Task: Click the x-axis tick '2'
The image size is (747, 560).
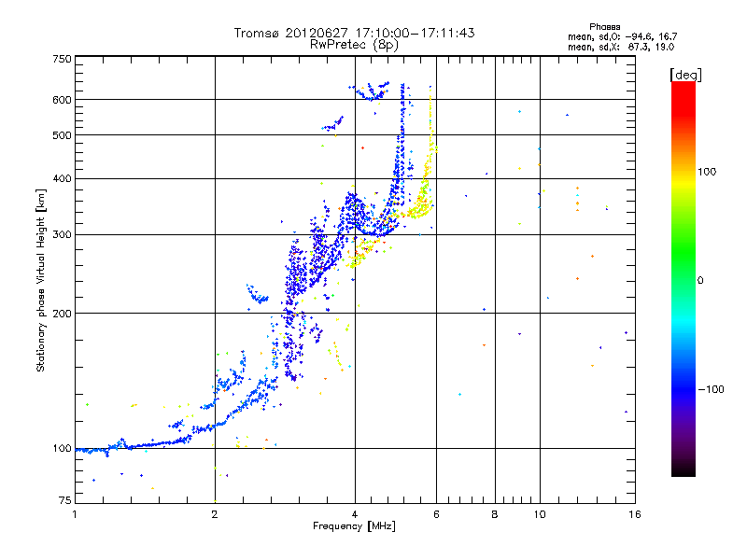Action: tap(215, 514)
